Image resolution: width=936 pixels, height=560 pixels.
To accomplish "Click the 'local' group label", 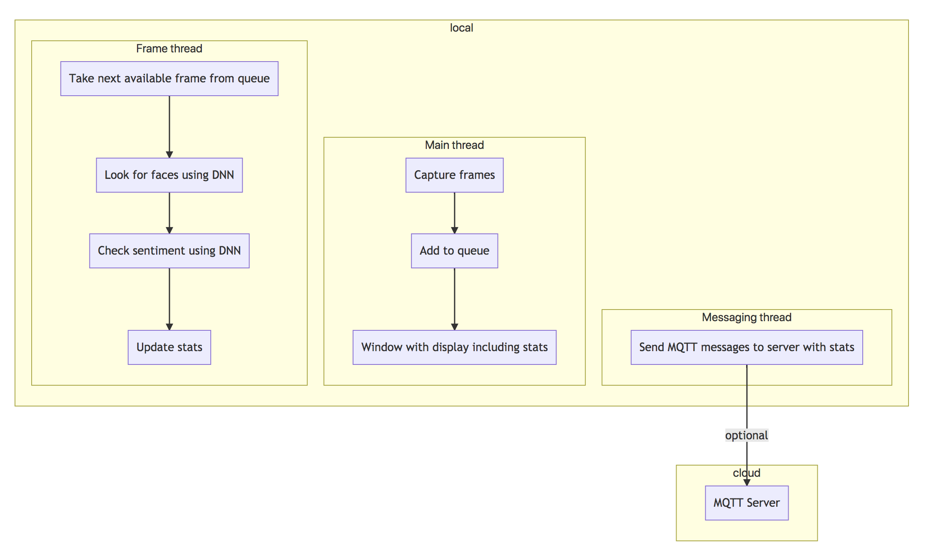I will 461,28.
